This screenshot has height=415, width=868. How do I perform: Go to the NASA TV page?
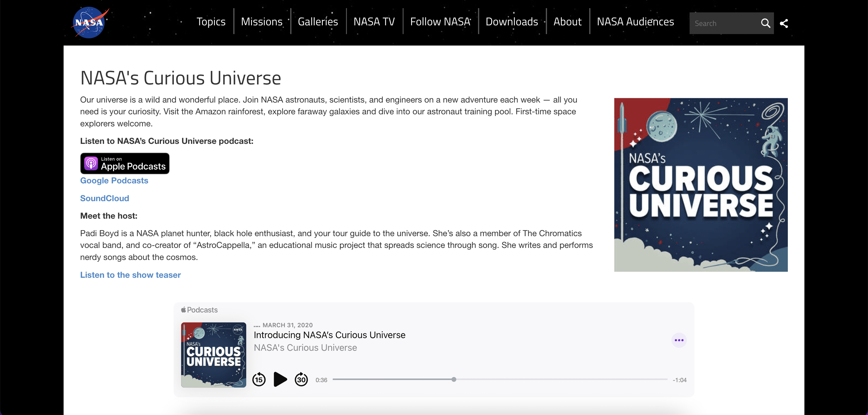374,22
